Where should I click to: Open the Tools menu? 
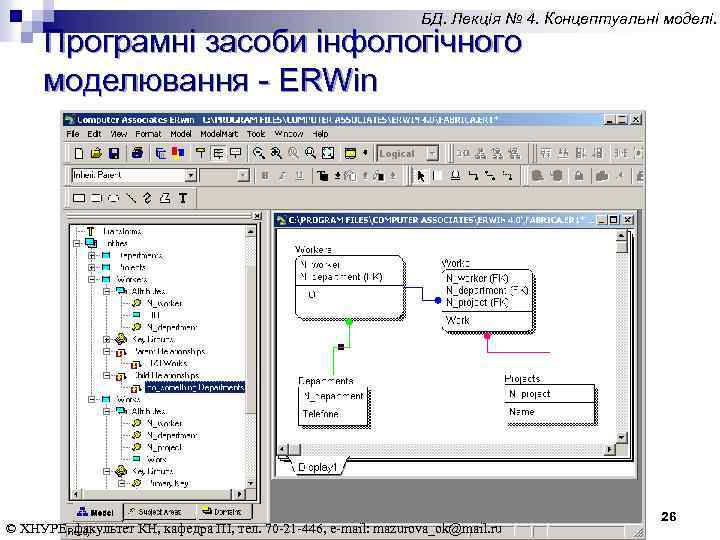[x=256, y=134]
